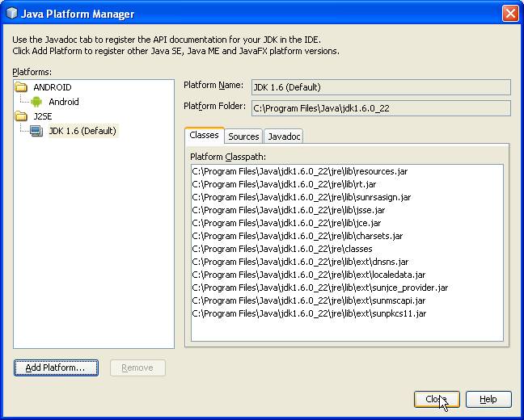Click the Java Platform Manager title icon

11,14
